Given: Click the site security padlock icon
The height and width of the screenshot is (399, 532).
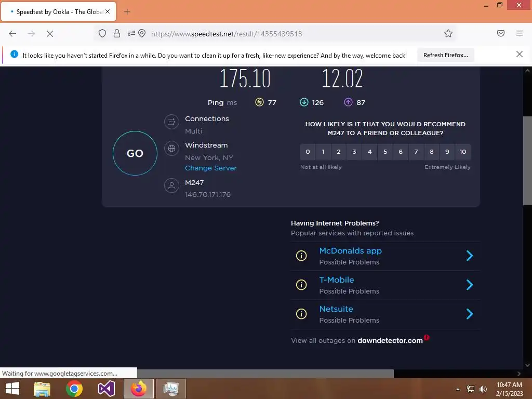Looking at the screenshot, I should point(117,33).
